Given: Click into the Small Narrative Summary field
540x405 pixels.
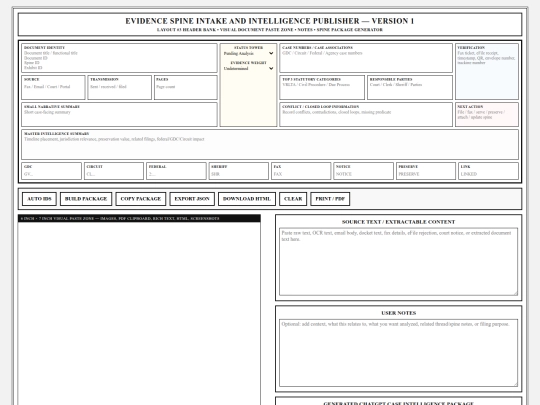Looking at the screenshot, I should pos(120,117).
